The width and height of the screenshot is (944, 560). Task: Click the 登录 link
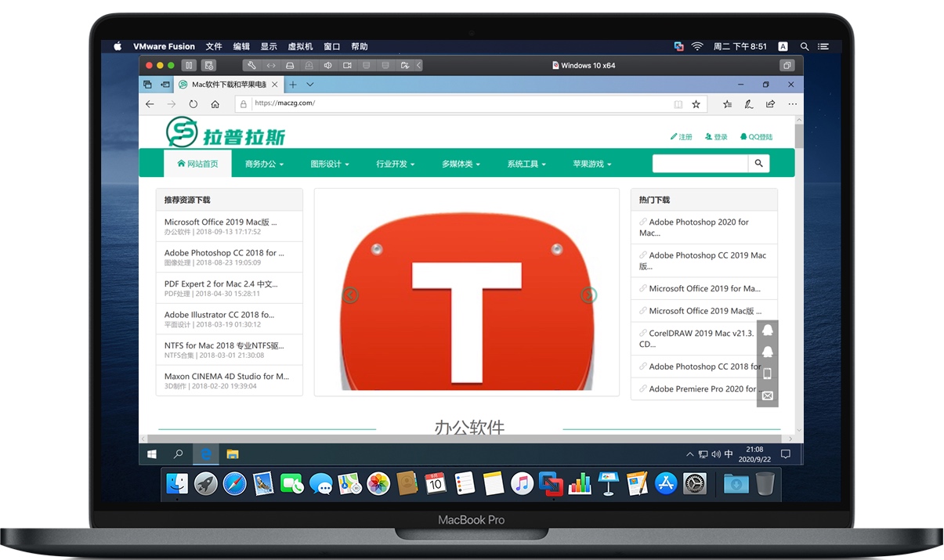pos(716,136)
